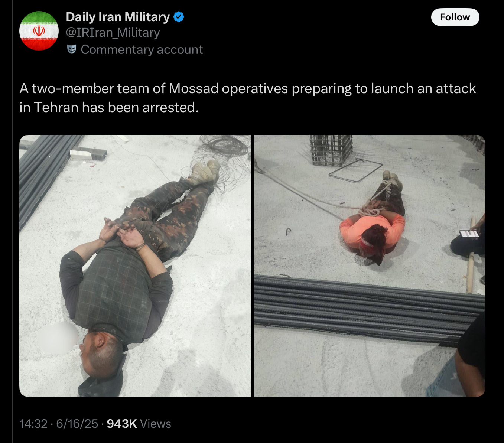Click the Follow button

(455, 17)
